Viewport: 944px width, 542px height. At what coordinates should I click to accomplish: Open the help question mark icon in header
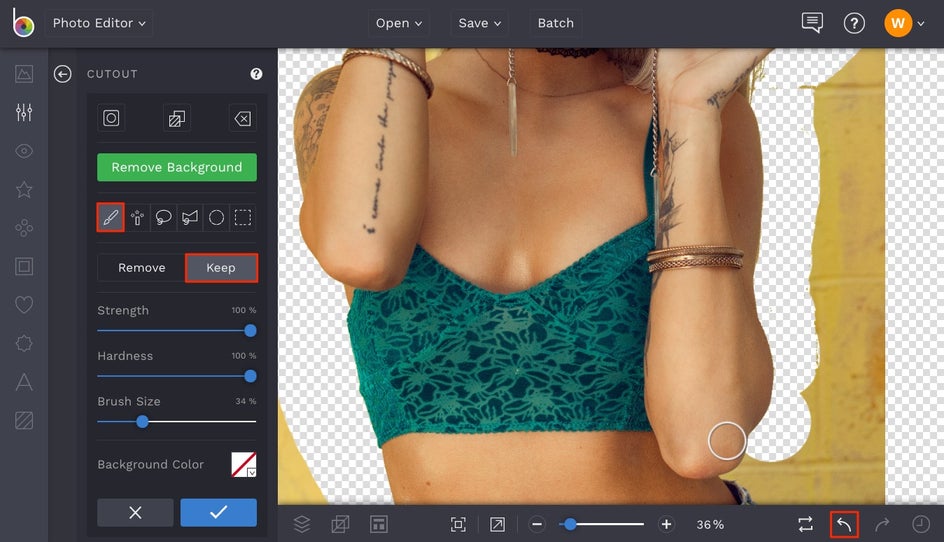click(x=854, y=23)
